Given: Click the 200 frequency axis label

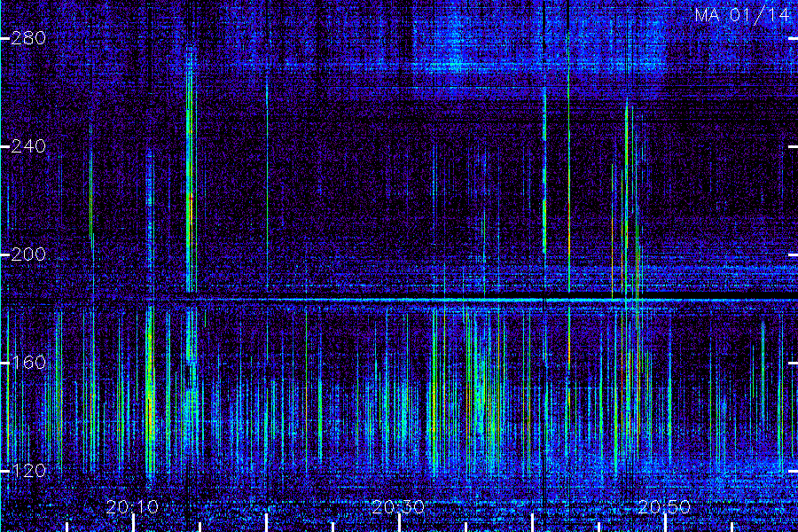Looking at the screenshot, I should coord(28,254).
